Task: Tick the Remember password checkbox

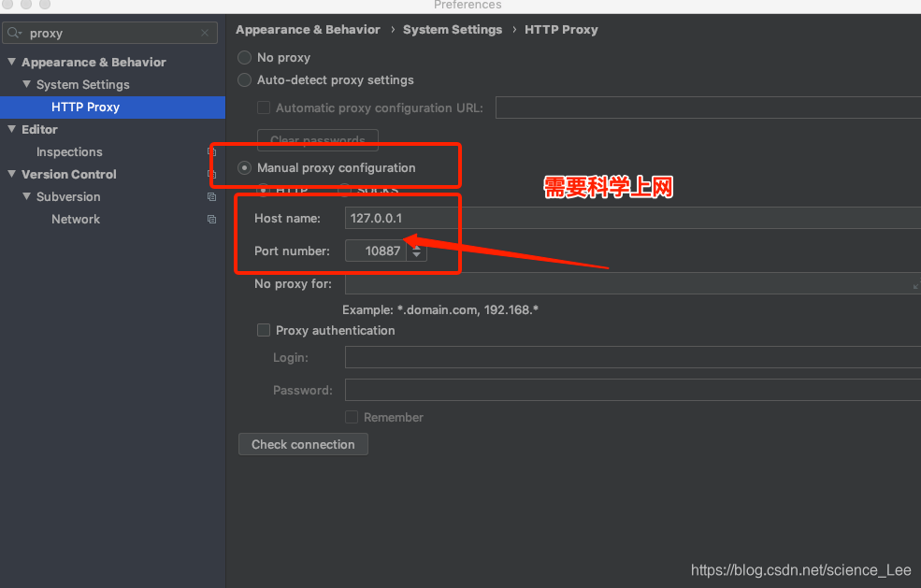Action: click(x=352, y=417)
